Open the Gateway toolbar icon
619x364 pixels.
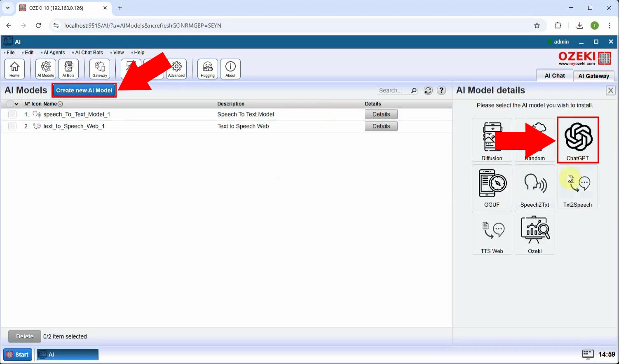coord(100,69)
